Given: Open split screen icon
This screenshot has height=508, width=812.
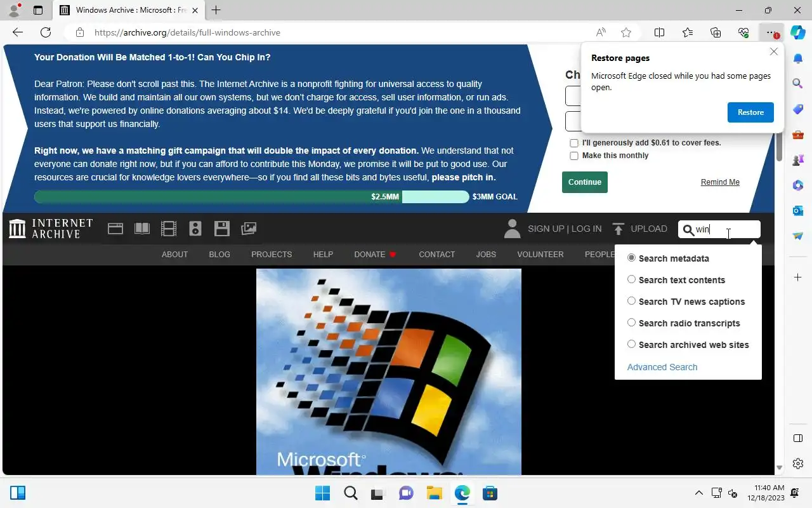Looking at the screenshot, I should click(x=659, y=32).
